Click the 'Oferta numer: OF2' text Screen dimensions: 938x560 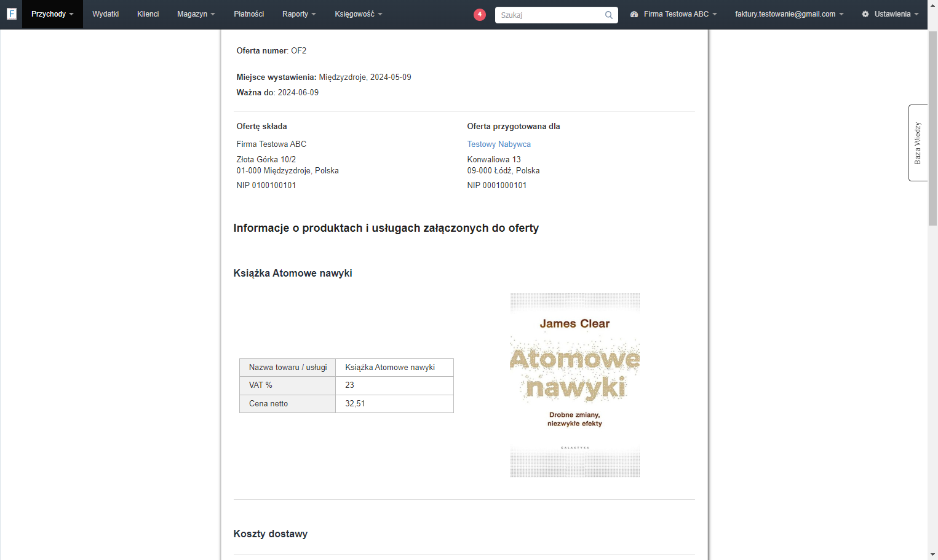coord(271,51)
